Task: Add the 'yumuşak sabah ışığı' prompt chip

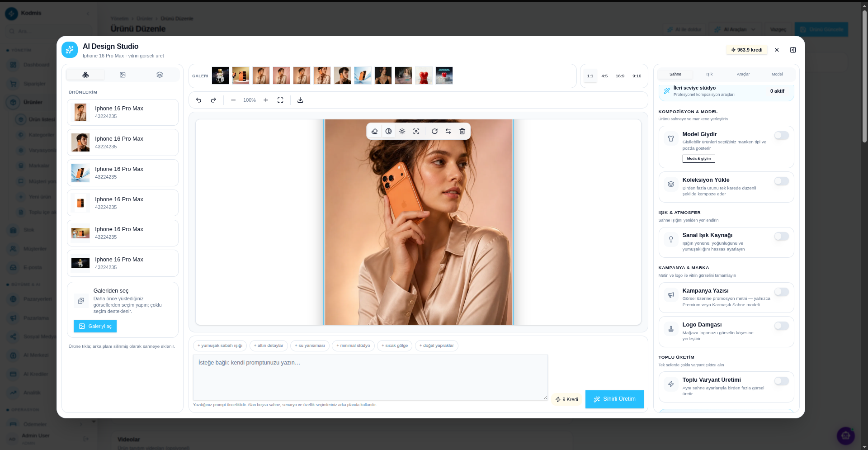Action: (x=220, y=346)
